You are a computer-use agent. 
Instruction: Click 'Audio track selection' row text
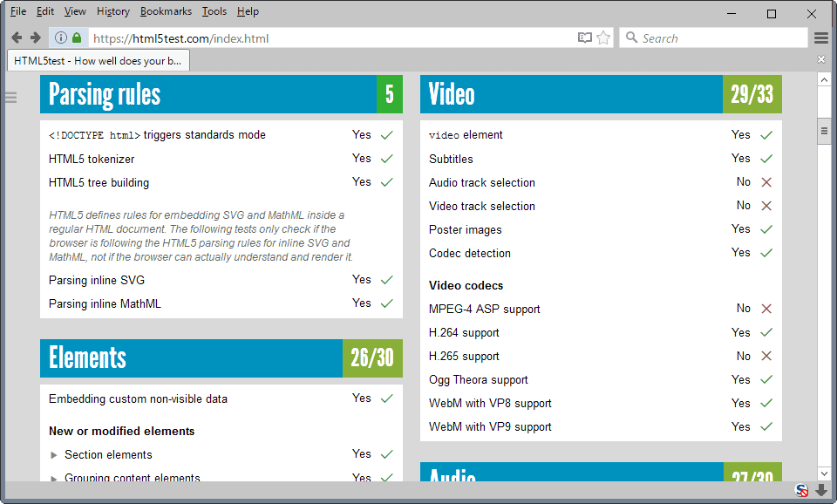click(482, 182)
